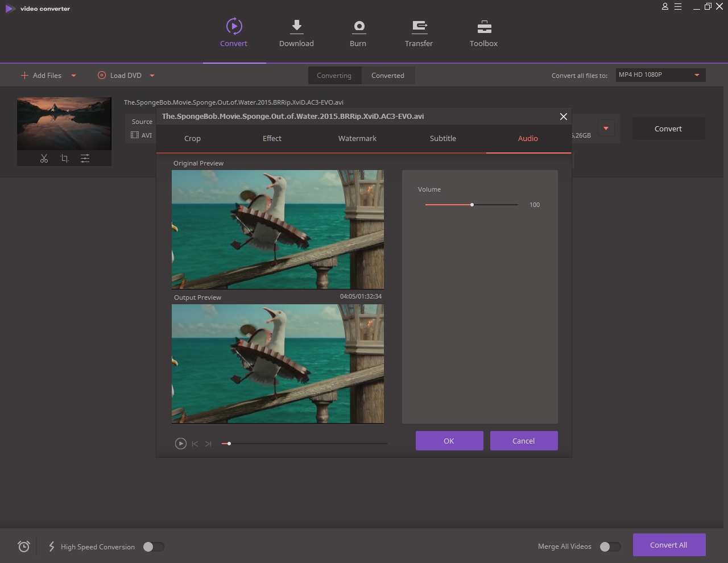Click the Convert button for the file
The image size is (728, 563).
pos(668,129)
